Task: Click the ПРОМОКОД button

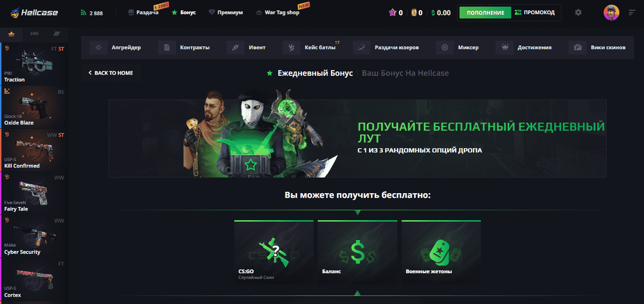Action: tap(535, 13)
